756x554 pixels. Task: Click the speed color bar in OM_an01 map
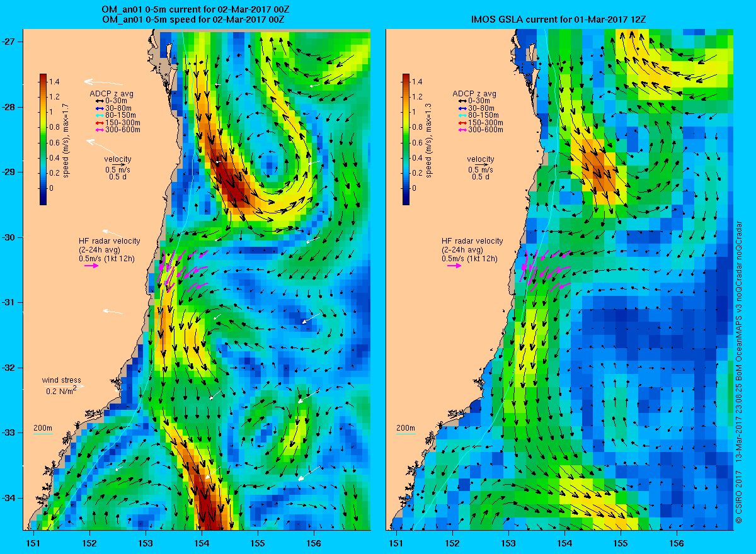click(43, 139)
